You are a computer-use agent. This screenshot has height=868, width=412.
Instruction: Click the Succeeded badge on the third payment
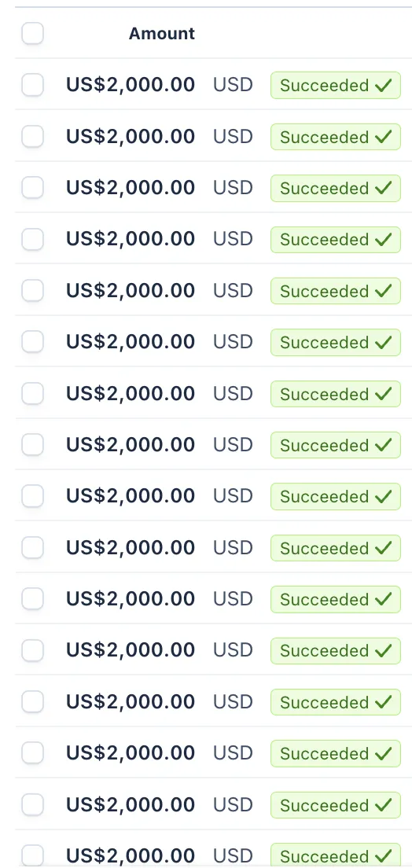(x=336, y=188)
